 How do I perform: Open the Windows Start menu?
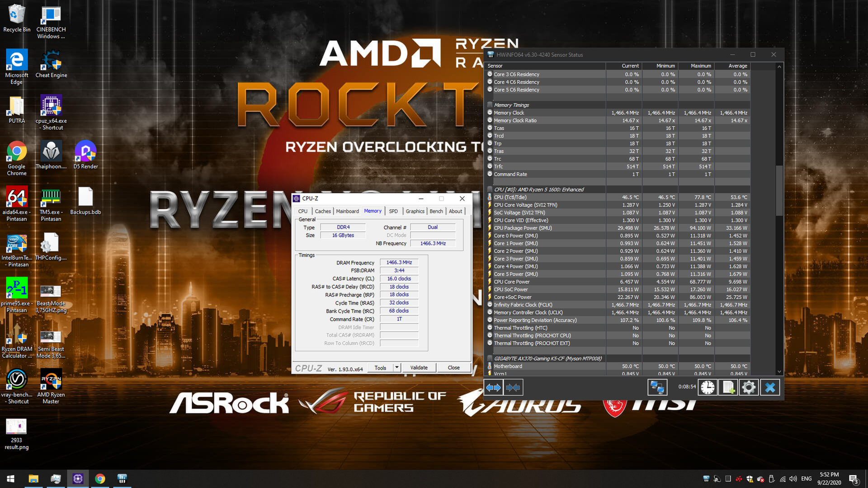[x=11, y=479]
